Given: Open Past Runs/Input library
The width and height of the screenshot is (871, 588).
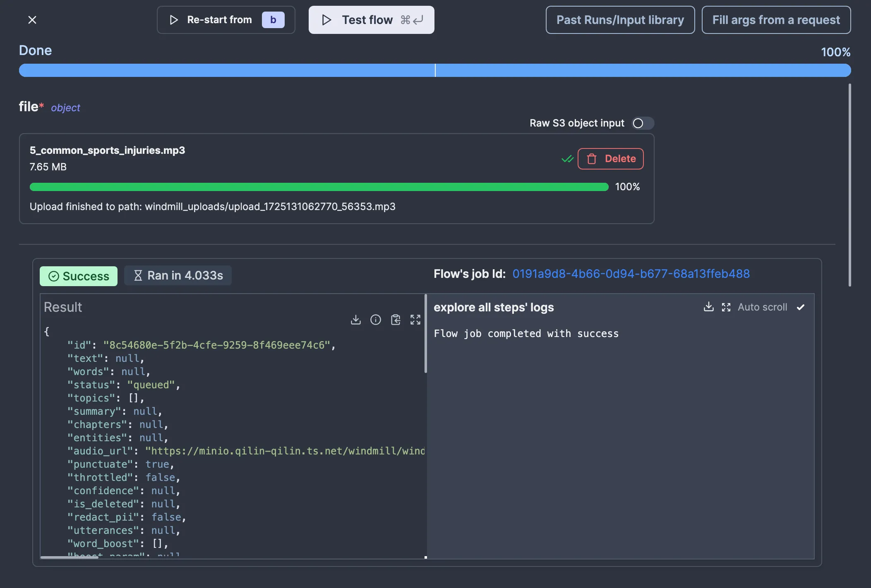Looking at the screenshot, I should pyautogui.click(x=620, y=20).
